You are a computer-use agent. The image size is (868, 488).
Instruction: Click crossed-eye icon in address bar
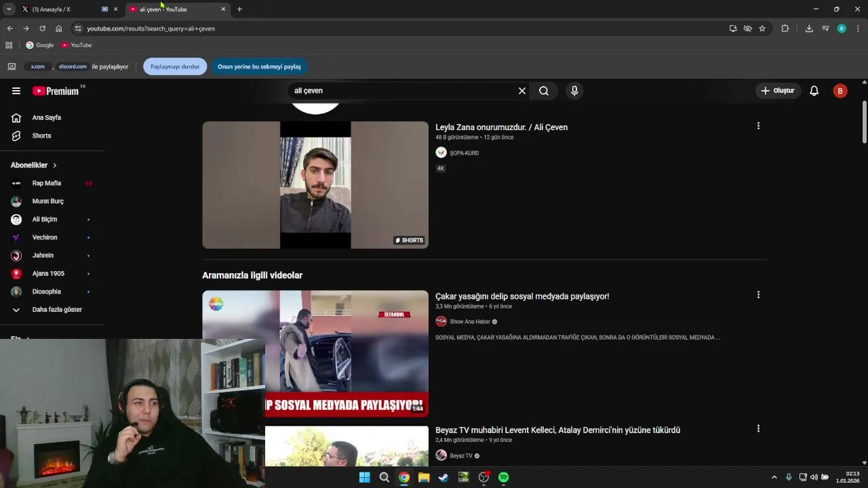[747, 28]
